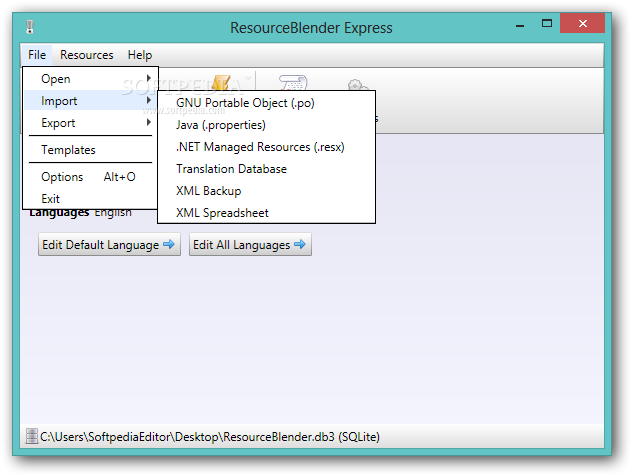This screenshot has width=632, height=476.
Task: Expand the Open submenu in File menu
Action: tap(91, 79)
